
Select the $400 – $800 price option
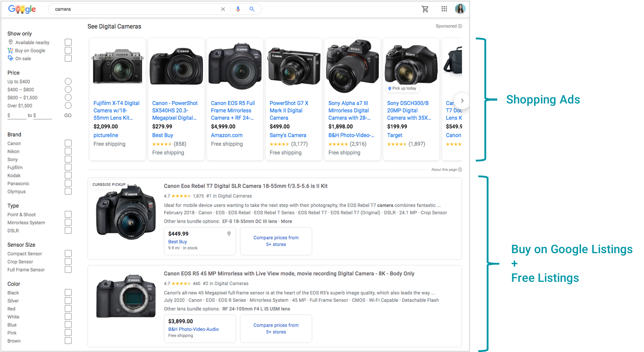(68, 90)
